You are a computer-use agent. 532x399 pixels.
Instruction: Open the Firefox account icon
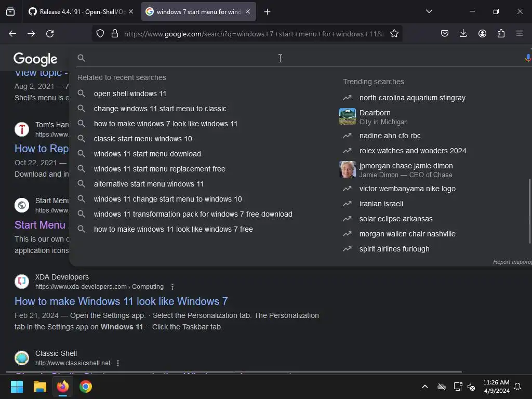click(482, 33)
